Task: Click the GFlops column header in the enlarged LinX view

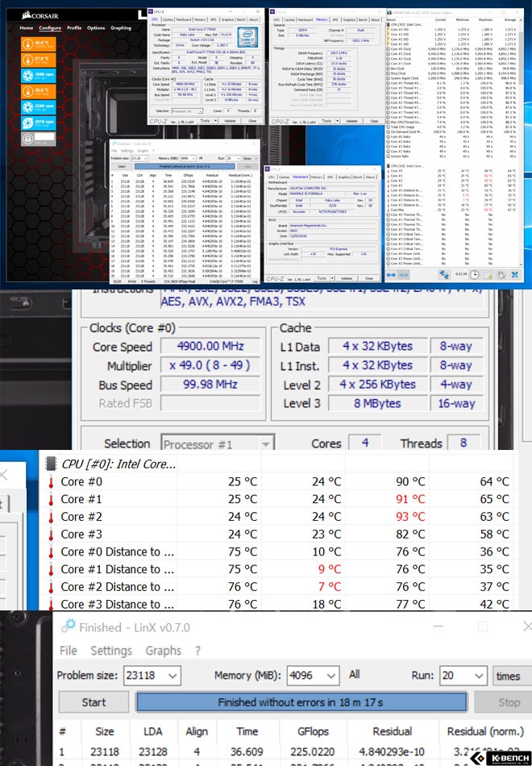Action: [x=313, y=731]
